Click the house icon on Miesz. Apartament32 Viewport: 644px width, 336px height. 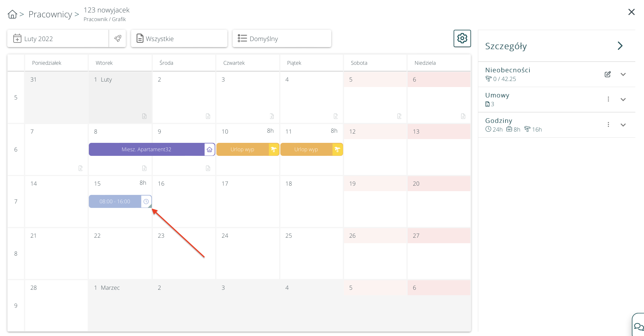click(x=209, y=149)
